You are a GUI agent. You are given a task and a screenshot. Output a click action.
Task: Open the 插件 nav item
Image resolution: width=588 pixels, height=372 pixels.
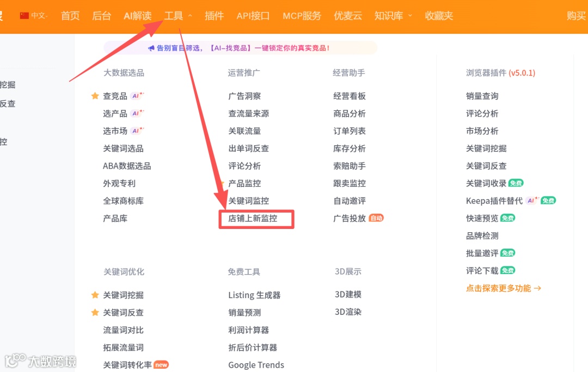[x=214, y=16]
